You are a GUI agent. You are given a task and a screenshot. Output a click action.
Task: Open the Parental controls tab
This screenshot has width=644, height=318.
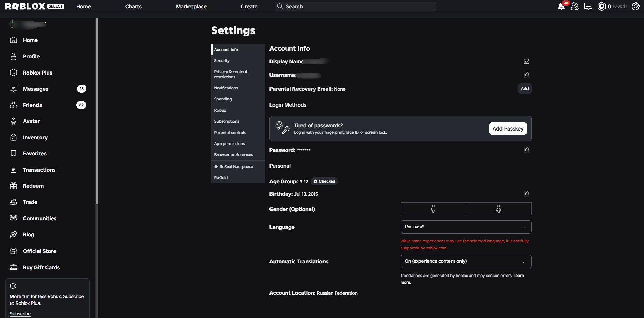click(x=238, y=133)
